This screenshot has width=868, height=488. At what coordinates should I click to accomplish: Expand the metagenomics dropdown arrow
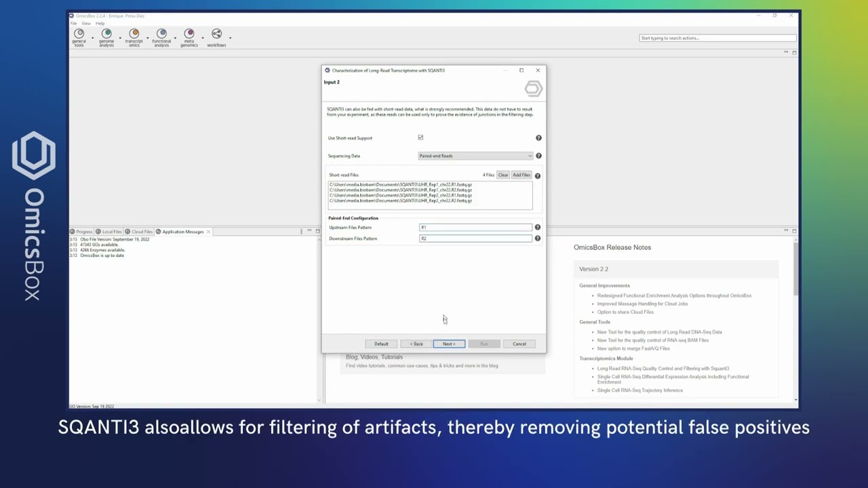pos(203,37)
